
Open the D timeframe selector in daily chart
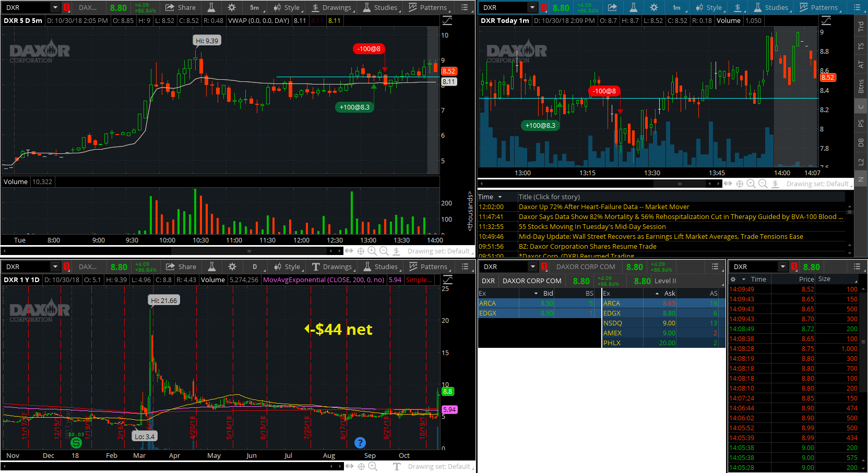point(255,266)
